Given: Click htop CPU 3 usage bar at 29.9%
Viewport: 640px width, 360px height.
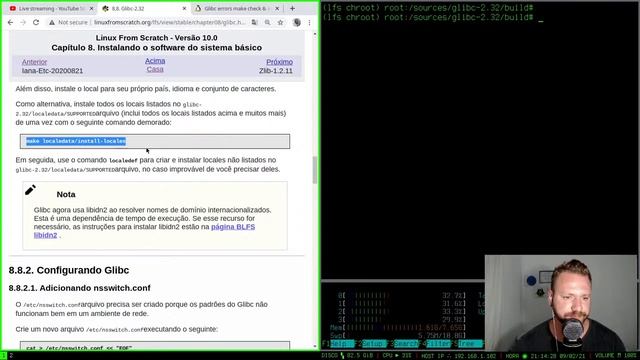Looking at the screenshot, I should pyautogui.click(x=402, y=319).
